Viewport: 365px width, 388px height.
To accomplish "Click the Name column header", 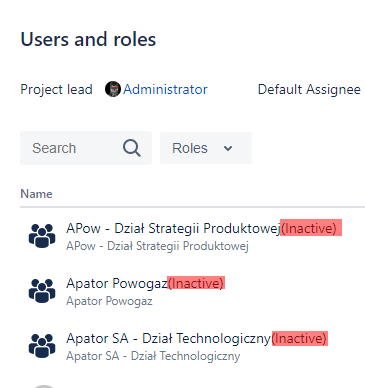I will [x=36, y=194].
